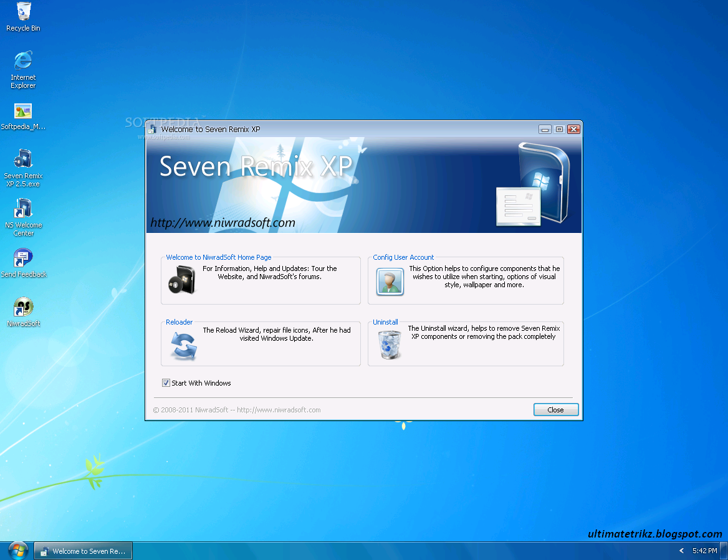Image resolution: width=728 pixels, height=560 pixels.
Task: Click the 5:42 PM taskbar clock
Action: tap(704, 551)
